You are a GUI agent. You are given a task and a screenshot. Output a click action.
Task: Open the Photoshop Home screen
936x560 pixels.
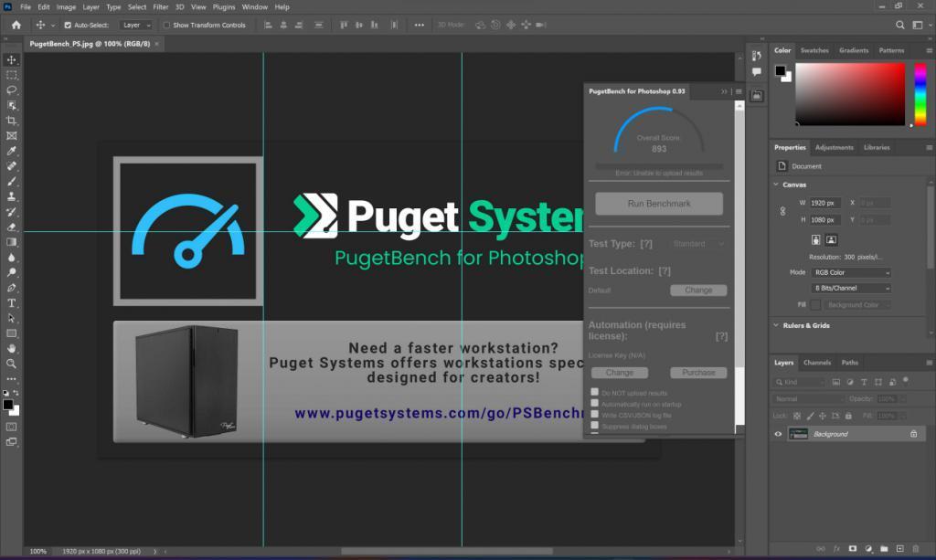click(16, 25)
